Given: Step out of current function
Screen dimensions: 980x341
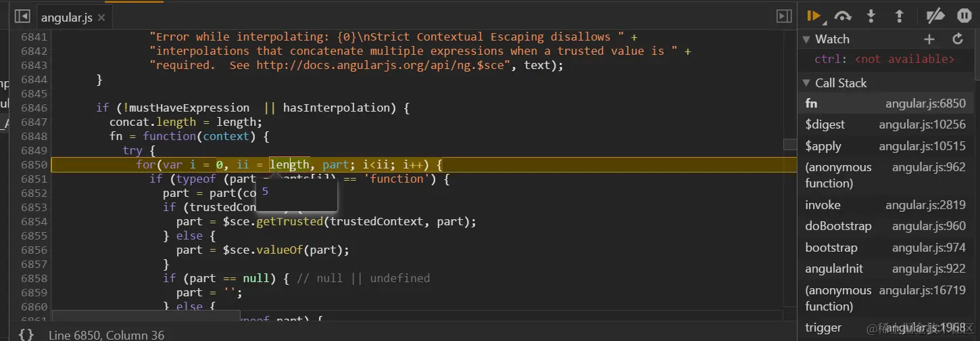Looking at the screenshot, I should (x=900, y=16).
